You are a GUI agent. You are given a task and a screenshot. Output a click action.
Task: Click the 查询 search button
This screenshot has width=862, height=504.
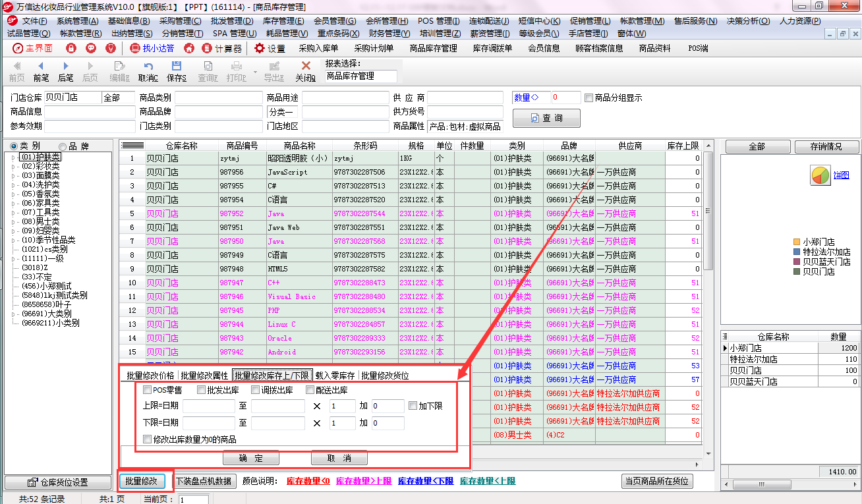click(x=546, y=118)
